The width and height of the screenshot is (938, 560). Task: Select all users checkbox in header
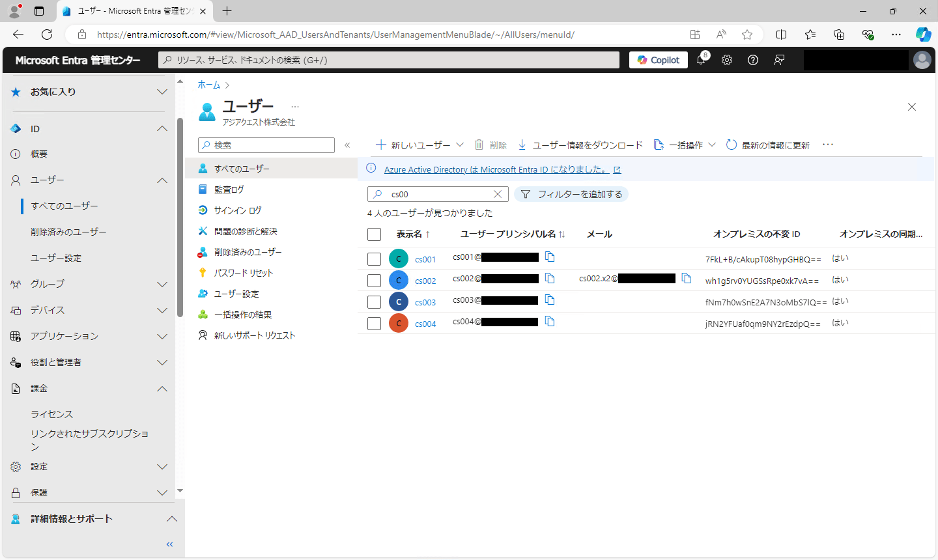tap(374, 234)
